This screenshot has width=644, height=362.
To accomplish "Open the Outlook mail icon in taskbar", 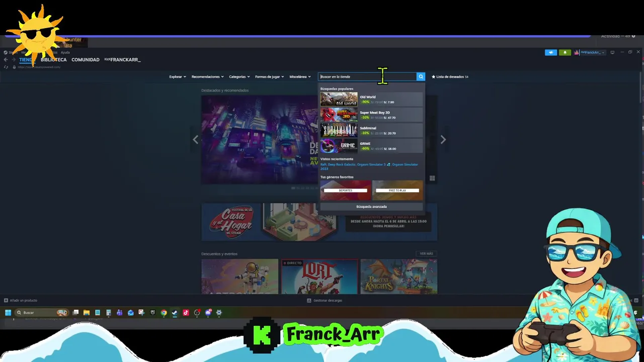I will coord(130,313).
